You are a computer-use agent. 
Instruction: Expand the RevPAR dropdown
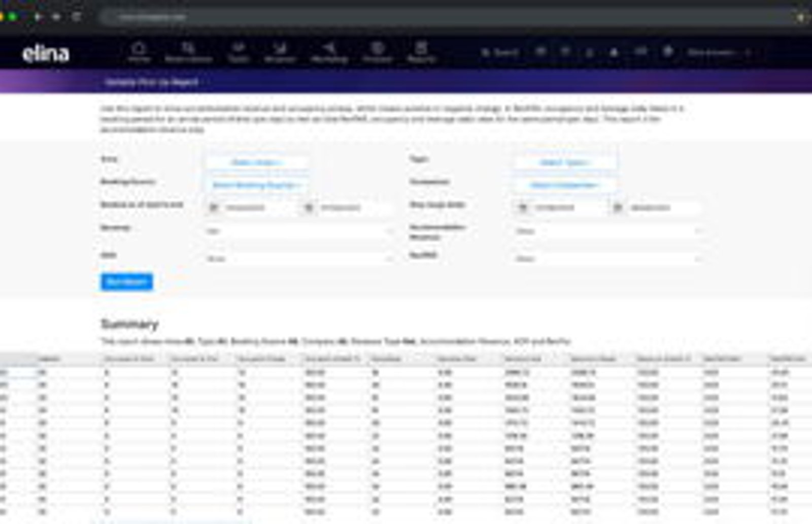tap(608, 258)
